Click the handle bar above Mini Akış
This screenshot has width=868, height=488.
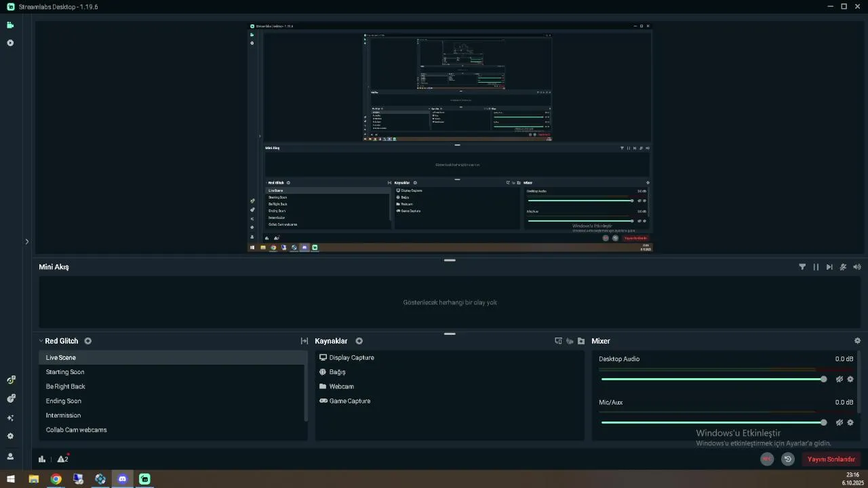point(450,260)
